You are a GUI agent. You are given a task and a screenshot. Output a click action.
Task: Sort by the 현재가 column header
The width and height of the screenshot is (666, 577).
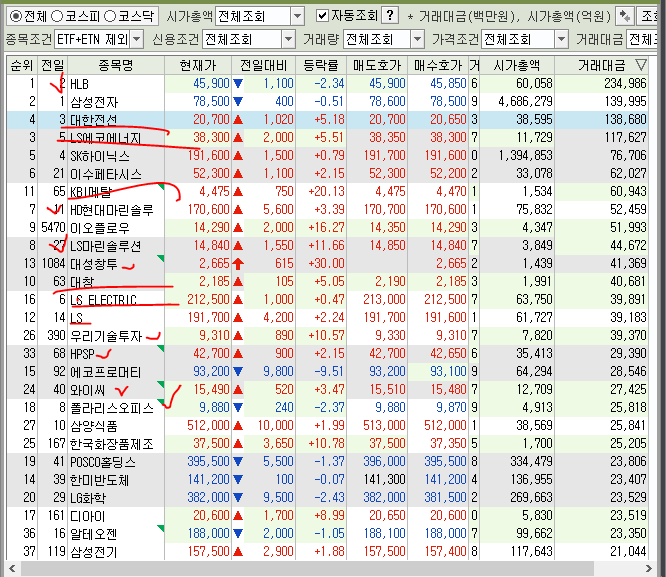198,65
